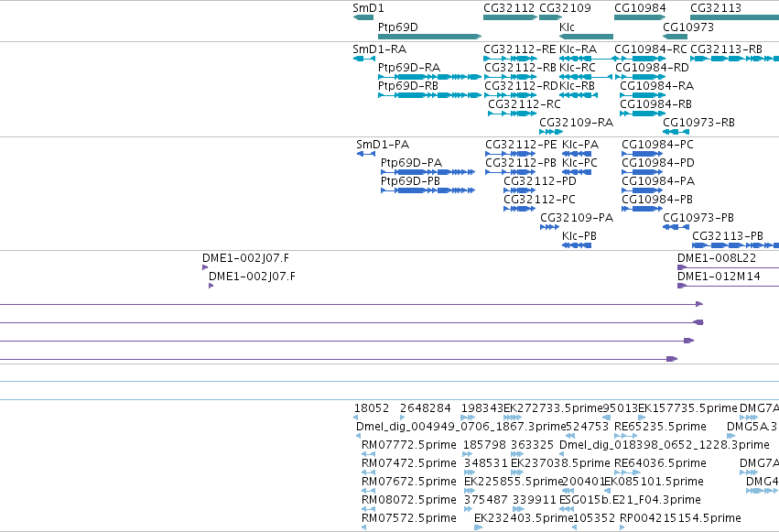The height and width of the screenshot is (532, 779).
Task: Select protein Ptp69D-PA
Action: (428, 172)
